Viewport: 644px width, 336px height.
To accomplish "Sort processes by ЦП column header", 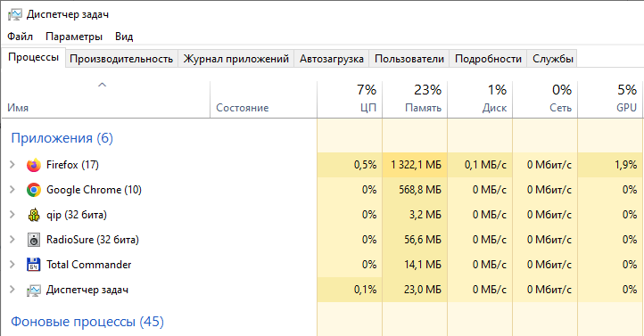I will click(x=350, y=99).
